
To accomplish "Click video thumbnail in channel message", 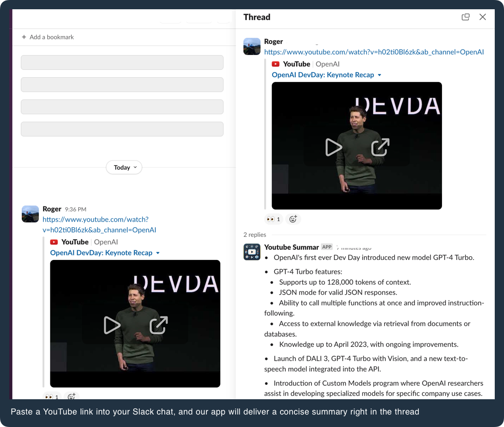I will click(135, 323).
